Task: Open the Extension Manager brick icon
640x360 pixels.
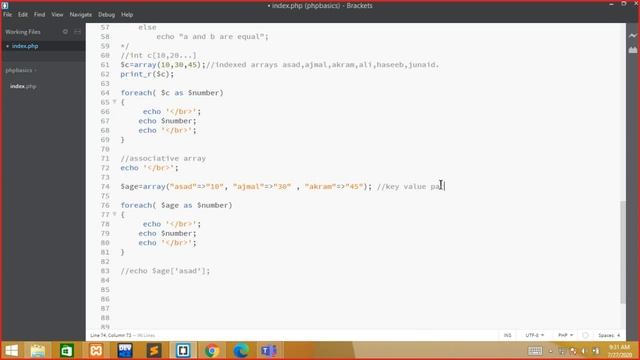Action: 633,50
